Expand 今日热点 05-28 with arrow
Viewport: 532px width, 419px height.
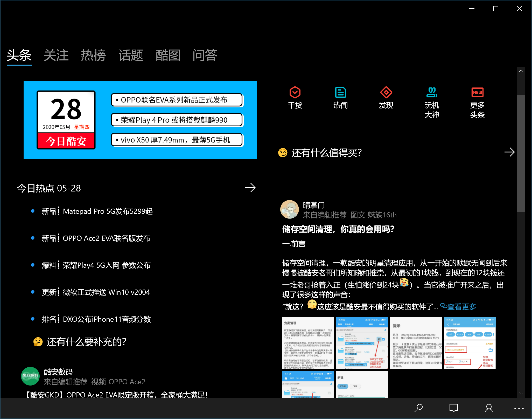250,188
